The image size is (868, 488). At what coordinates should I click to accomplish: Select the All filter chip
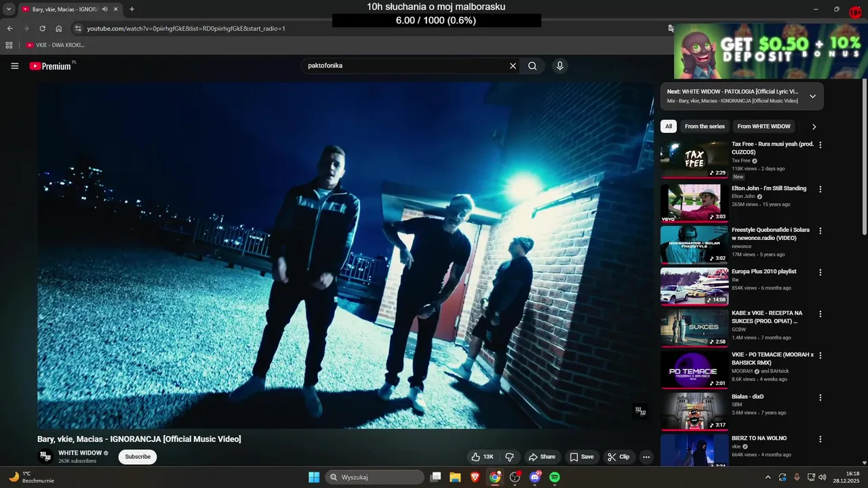pyautogui.click(x=669, y=126)
